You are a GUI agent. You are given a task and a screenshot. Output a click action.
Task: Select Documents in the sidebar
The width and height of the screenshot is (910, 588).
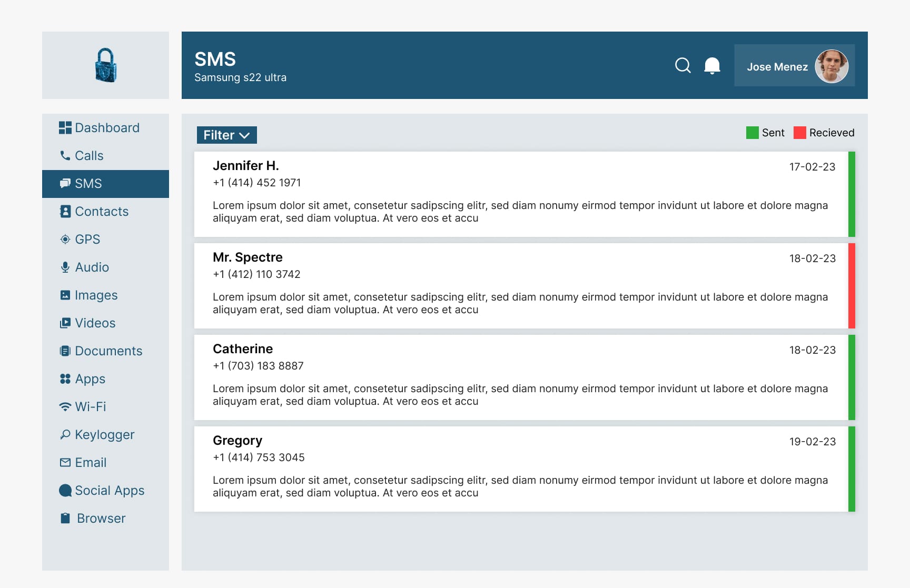tap(108, 351)
